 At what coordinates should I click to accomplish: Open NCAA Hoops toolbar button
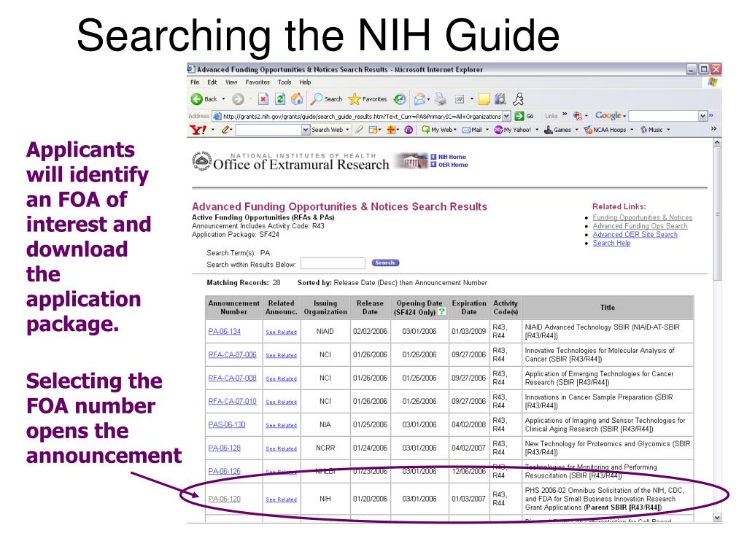pyautogui.click(x=605, y=130)
